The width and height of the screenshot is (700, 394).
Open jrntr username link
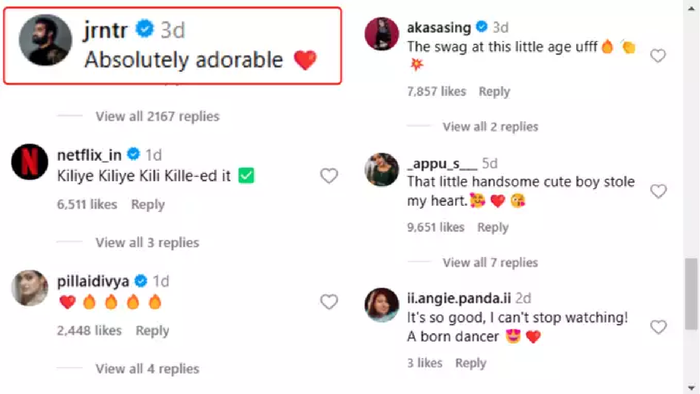point(105,30)
